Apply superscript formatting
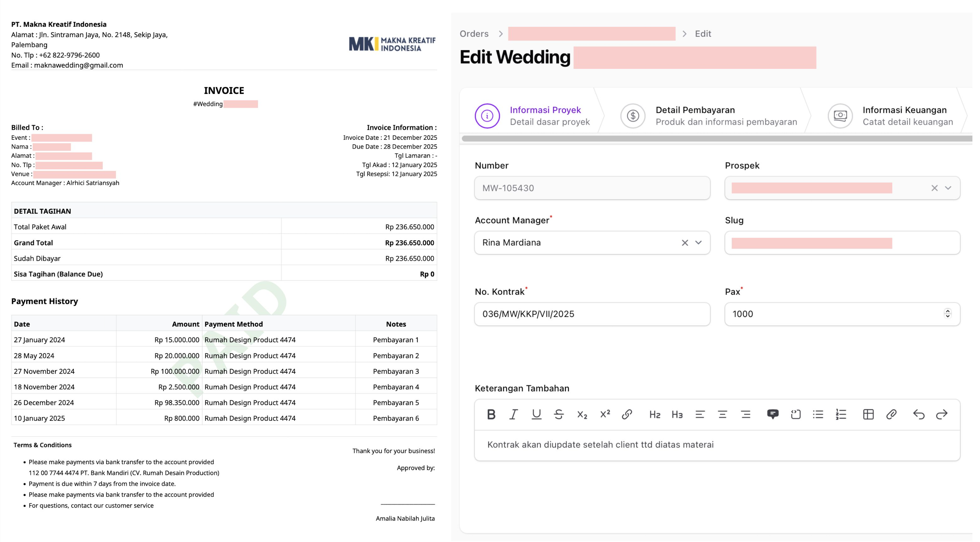This screenshot has width=980, height=542. pyautogui.click(x=604, y=414)
